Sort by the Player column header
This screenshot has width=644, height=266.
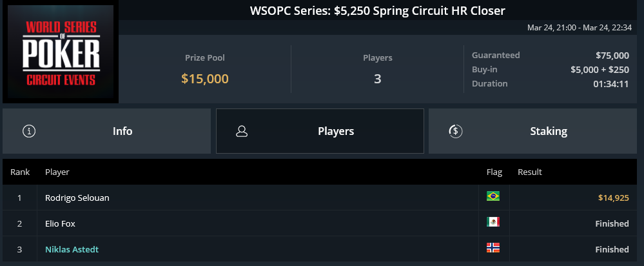[x=57, y=172]
